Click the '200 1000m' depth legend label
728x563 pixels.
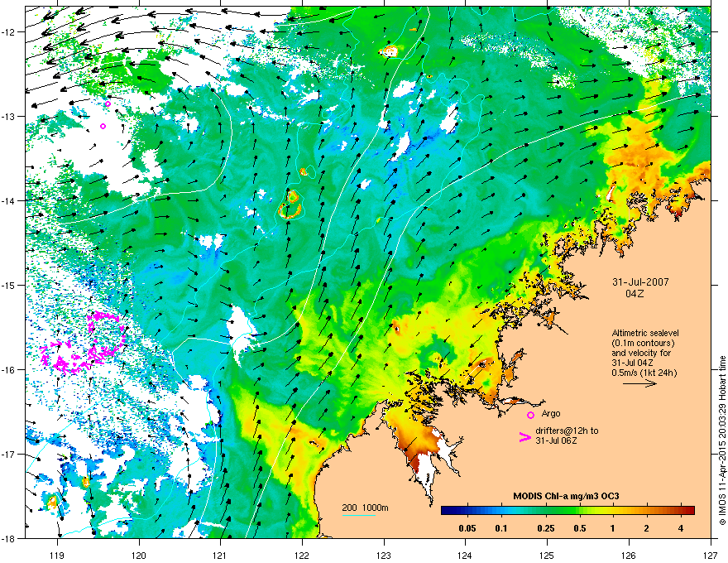click(x=366, y=508)
